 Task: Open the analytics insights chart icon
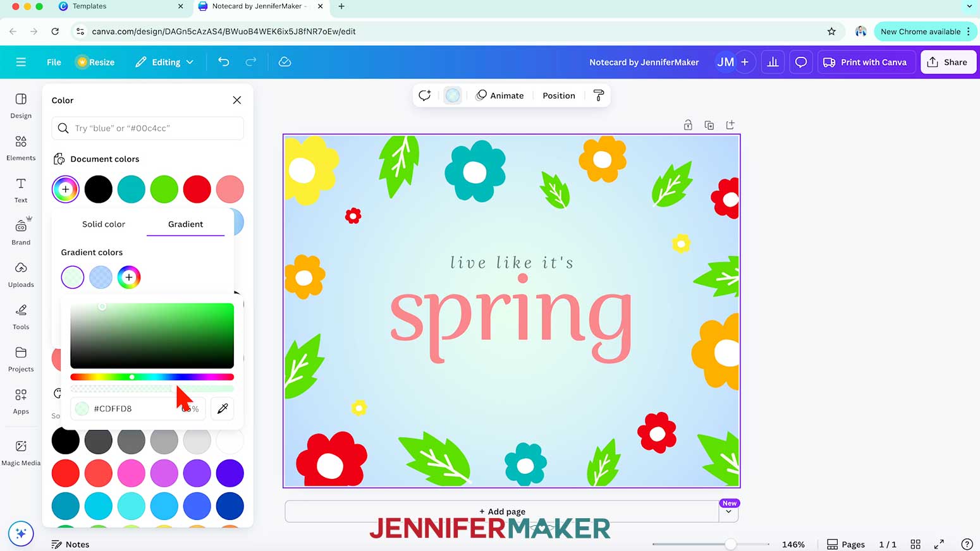point(773,62)
